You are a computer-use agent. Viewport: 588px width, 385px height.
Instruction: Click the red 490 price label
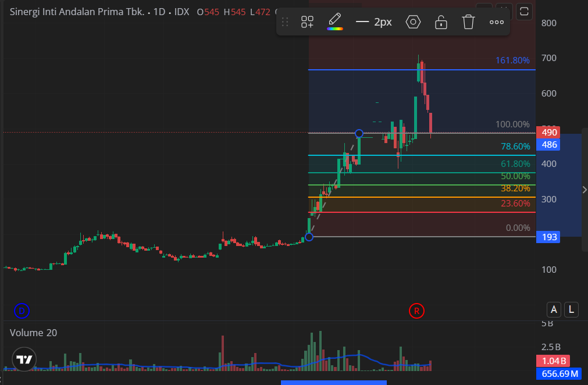[x=548, y=133]
